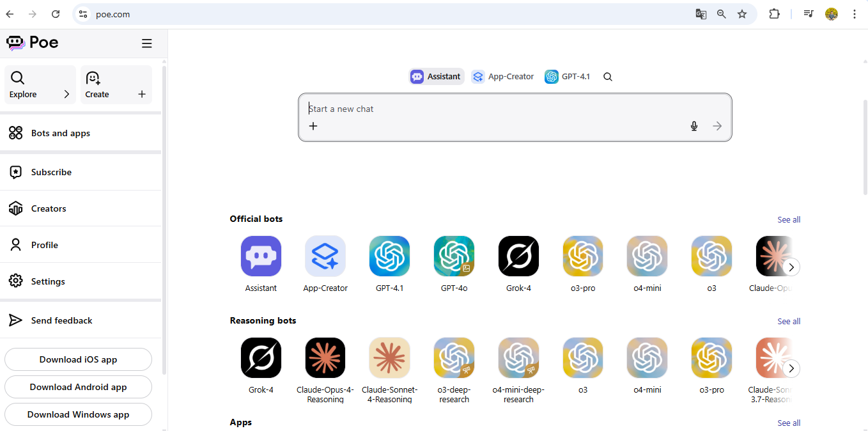The image size is (868, 431).
Task: See all Official bots
Action: 789,219
